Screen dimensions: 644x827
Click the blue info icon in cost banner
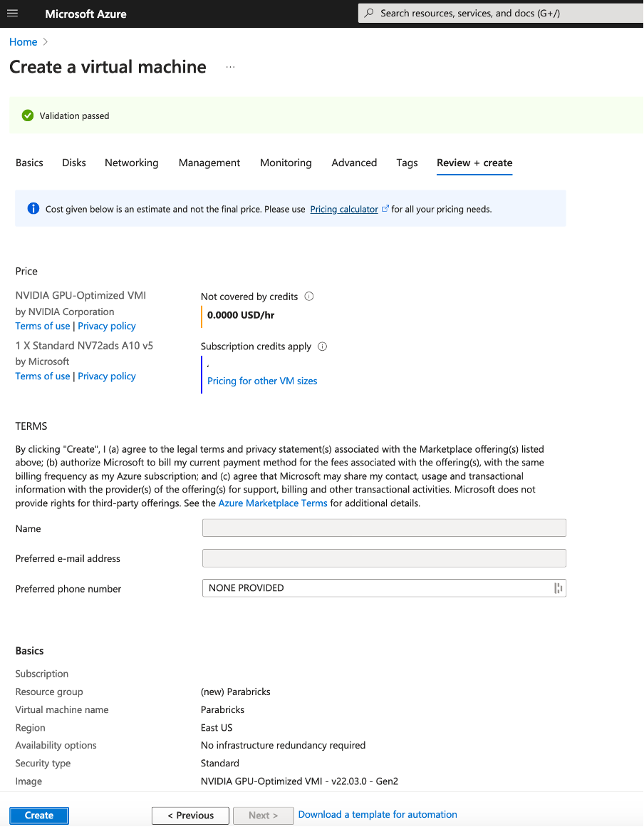(x=33, y=209)
